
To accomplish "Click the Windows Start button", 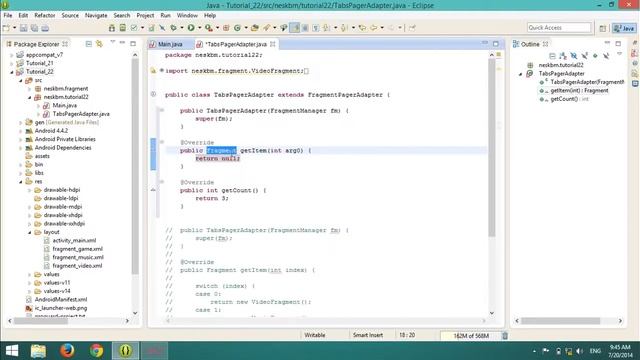I will (x=12, y=351).
